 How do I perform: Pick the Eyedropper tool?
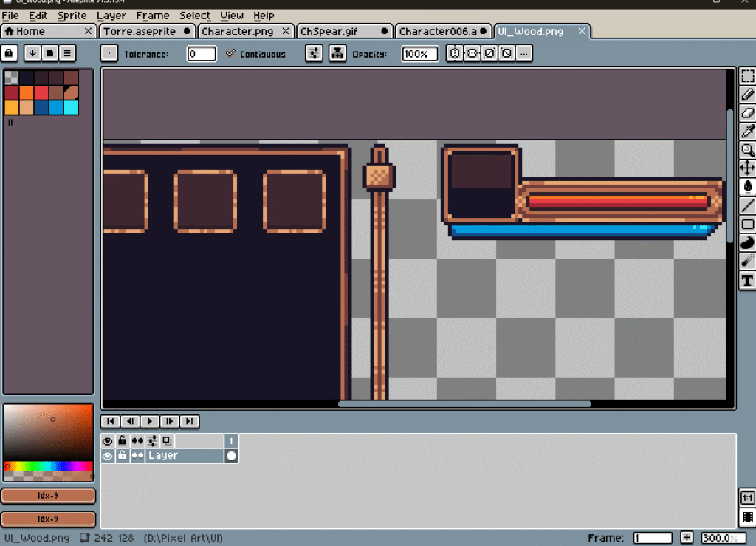[747, 132]
